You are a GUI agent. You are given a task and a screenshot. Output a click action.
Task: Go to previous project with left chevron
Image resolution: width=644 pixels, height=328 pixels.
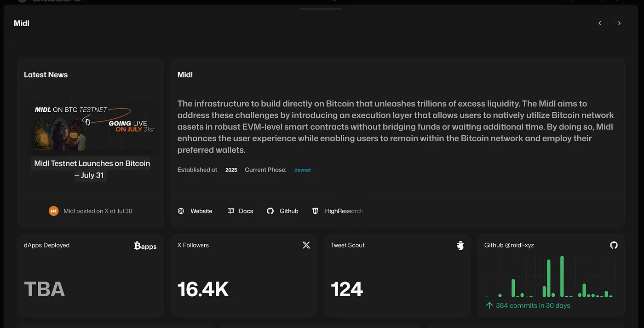click(x=599, y=23)
